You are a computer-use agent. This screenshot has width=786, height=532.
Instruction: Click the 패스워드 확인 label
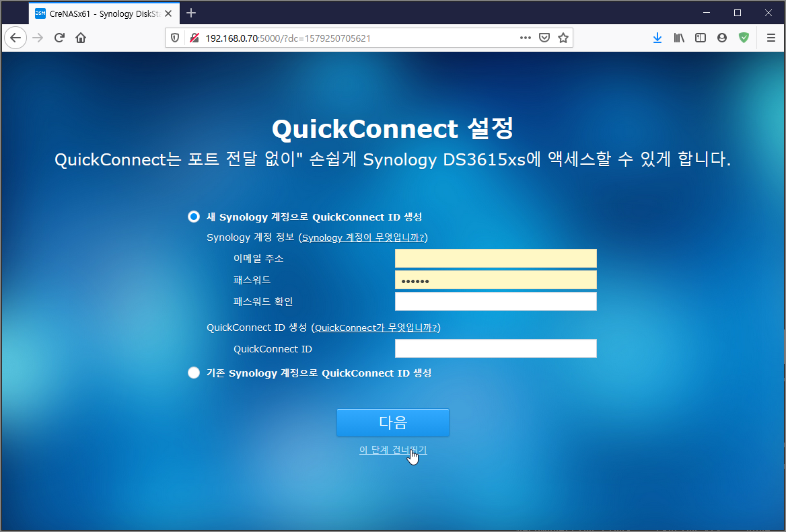click(x=263, y=301)
